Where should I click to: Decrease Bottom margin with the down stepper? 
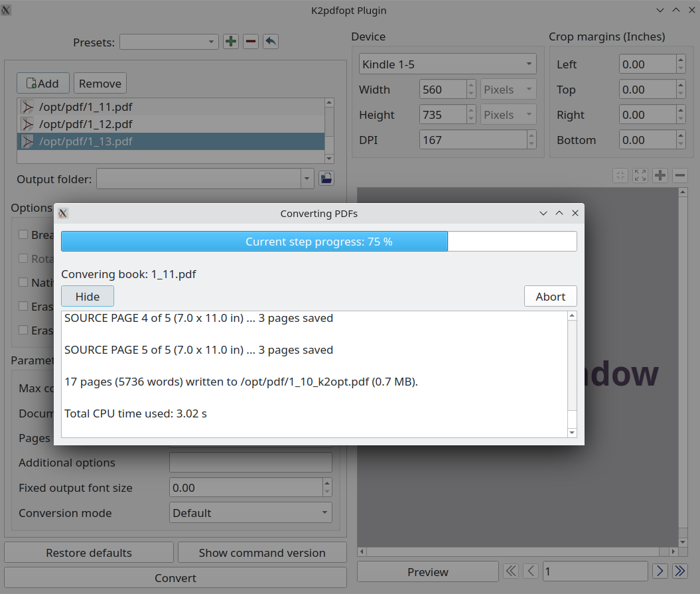[x=680, y=145]
